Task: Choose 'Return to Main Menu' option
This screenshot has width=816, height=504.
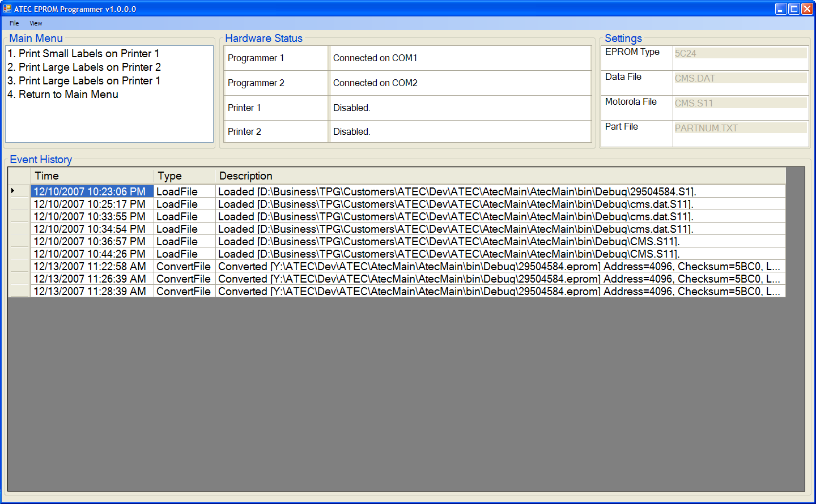Action: (x=63, y=94)
